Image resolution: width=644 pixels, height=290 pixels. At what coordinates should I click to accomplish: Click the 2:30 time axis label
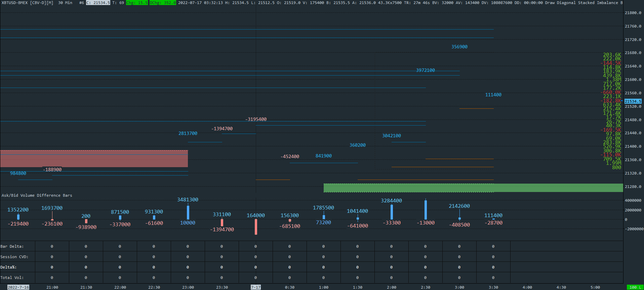(426, 287)
